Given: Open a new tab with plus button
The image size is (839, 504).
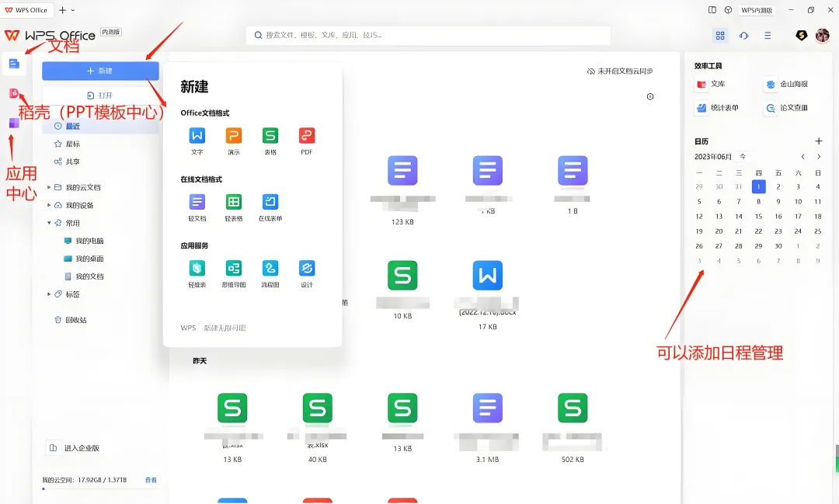Looking at the screenshot, I should click(63, 10).
